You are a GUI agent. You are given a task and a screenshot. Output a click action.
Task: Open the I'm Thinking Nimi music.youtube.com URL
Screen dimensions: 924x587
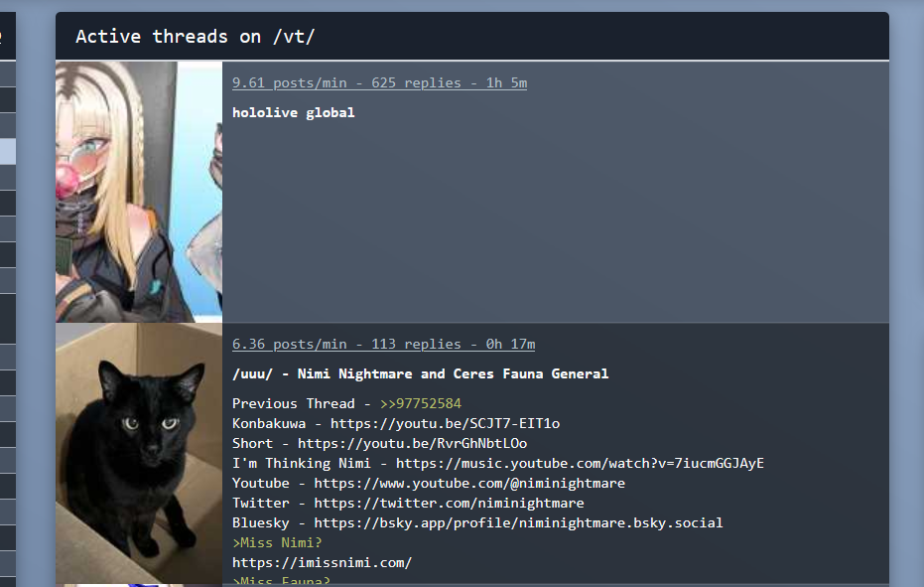point(580,463)
